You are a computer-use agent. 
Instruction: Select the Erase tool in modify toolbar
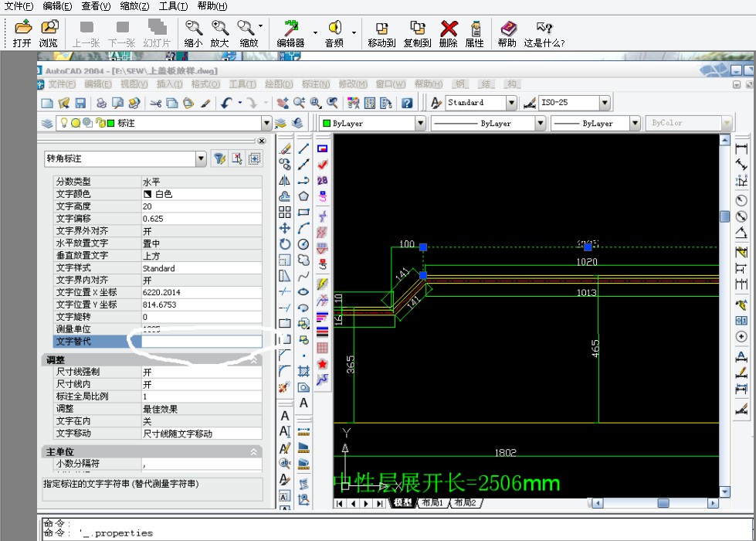pyautogui.click(x=285, y=148)
